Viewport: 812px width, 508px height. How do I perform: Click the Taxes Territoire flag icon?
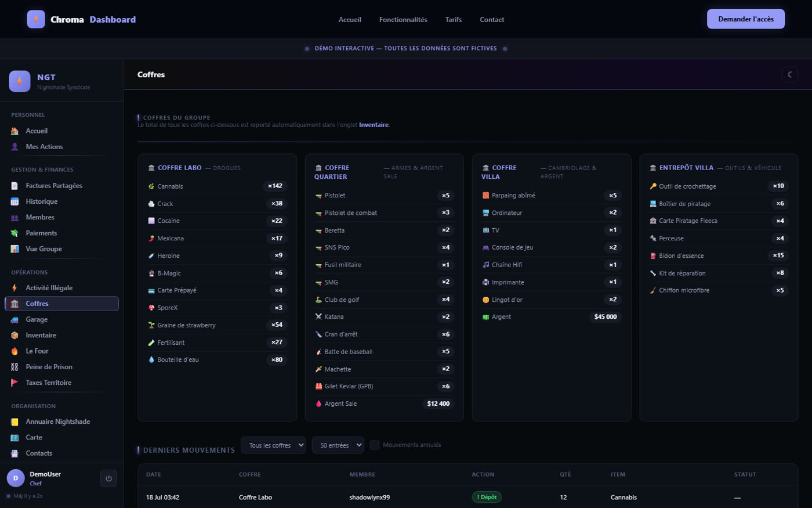pos(14,383)
